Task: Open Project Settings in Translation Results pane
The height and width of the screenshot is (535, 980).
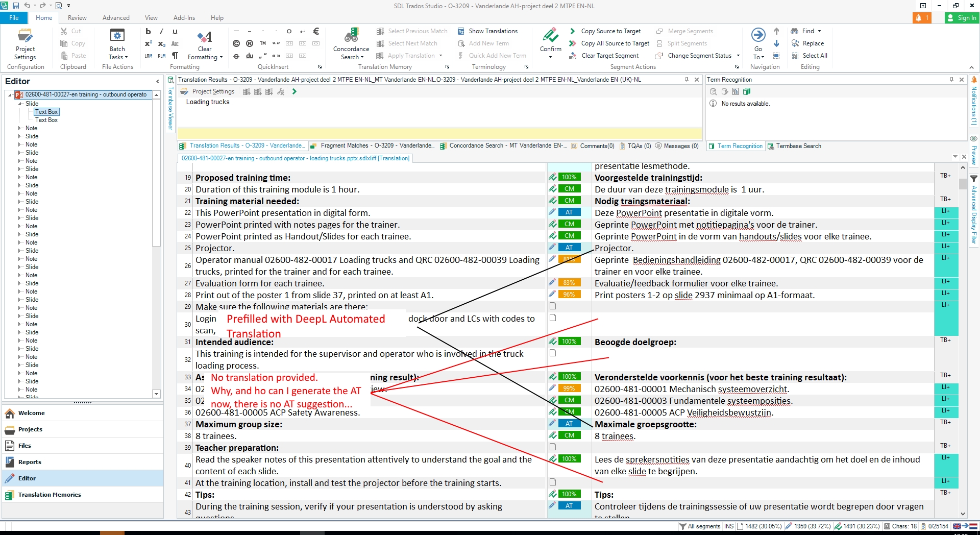Action: (x=208, y=91)
